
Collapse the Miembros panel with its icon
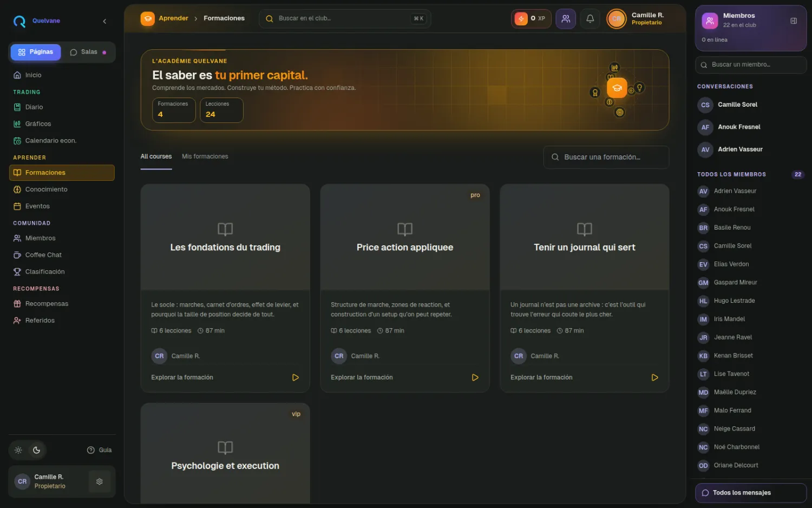tap(794, 21)
